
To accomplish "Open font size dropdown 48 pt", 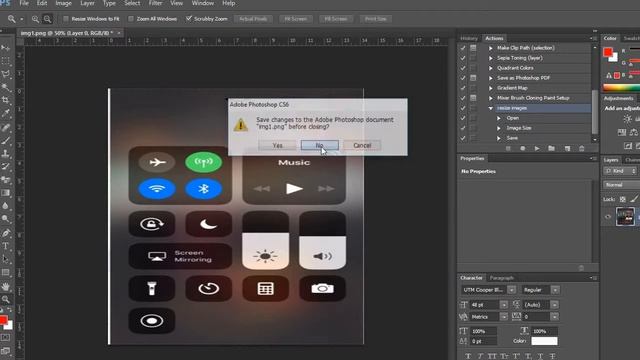I will (504, 305).
